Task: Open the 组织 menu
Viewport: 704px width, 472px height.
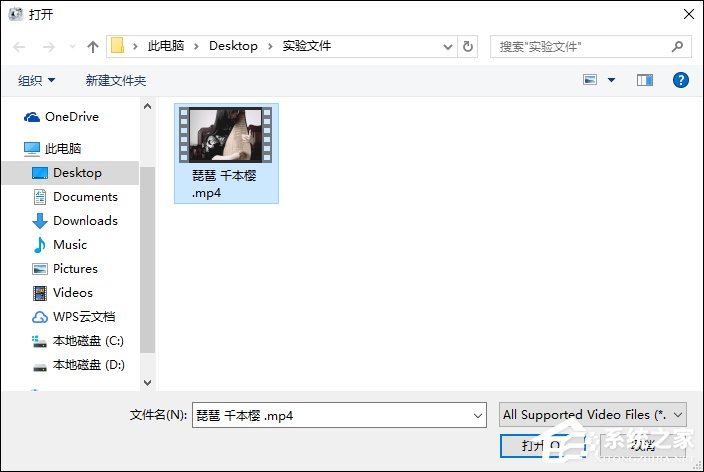Action: (36, 80)
